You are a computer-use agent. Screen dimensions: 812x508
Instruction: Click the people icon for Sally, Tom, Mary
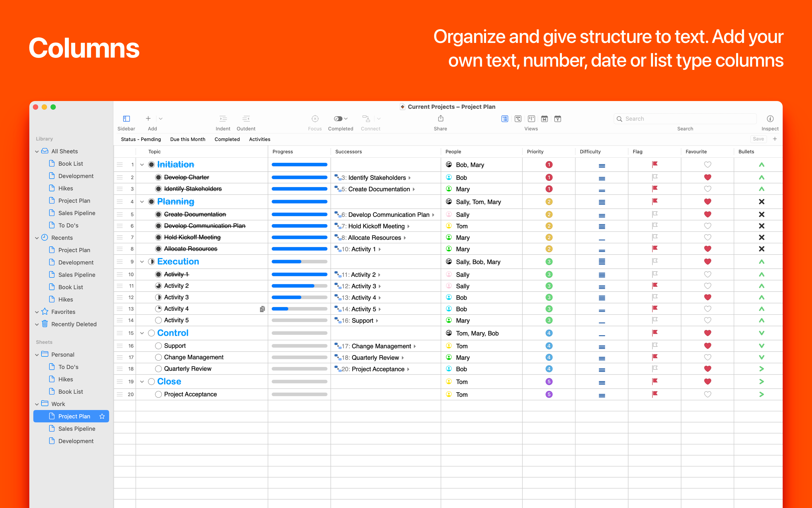(449, 202)
